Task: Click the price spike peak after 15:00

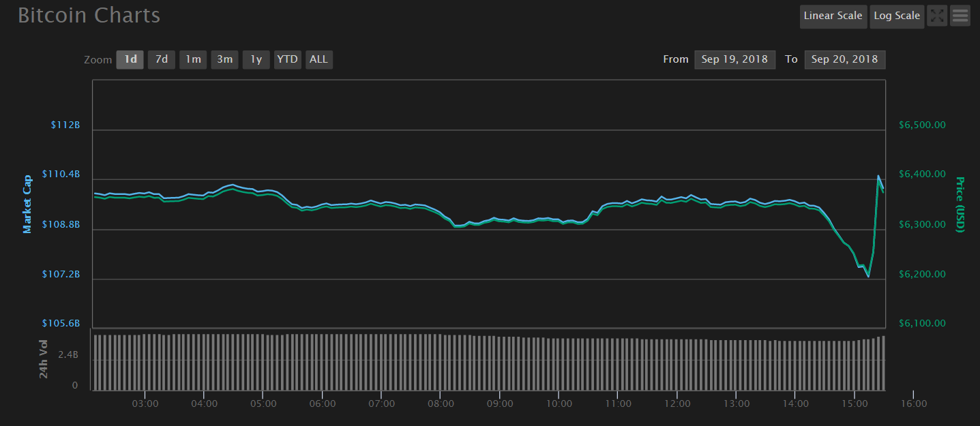Action: (x=878, y=177)
